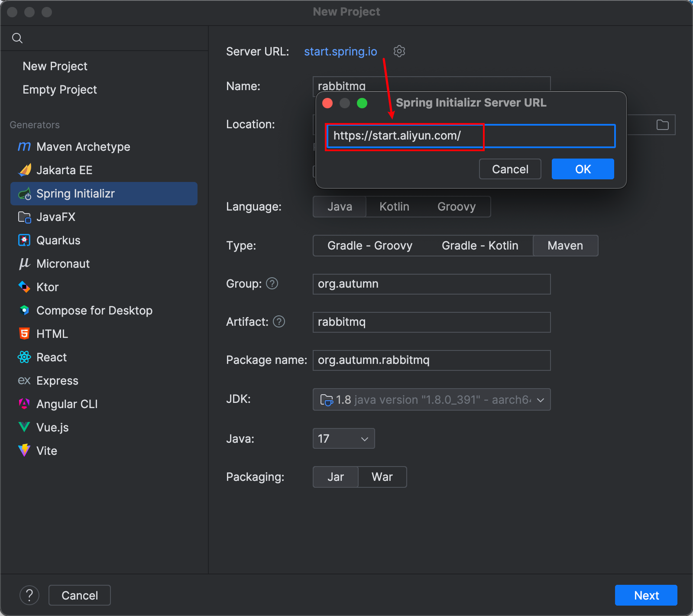
Task: Choose Maven build type
Action: (565, 246)
